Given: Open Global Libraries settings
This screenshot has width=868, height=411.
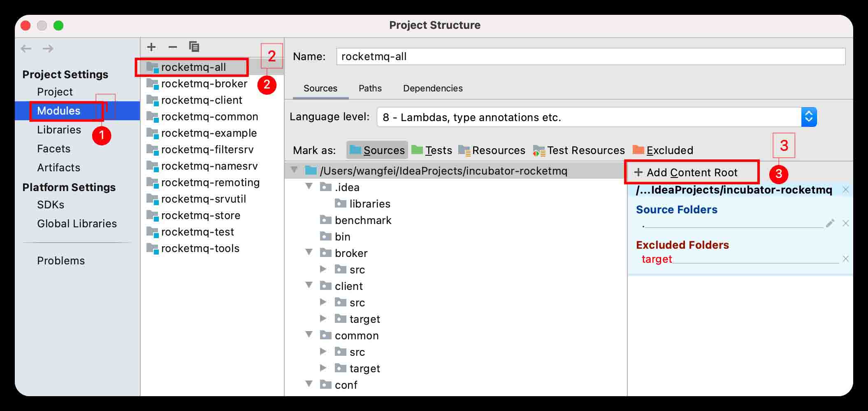Looking at the screenshot, I should coord(77,224).
